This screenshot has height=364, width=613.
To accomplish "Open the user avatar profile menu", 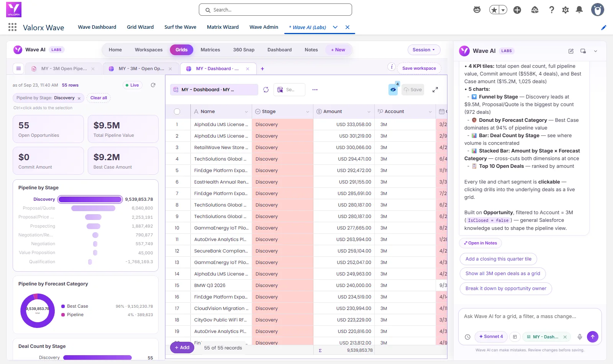I will pos(598,10).
